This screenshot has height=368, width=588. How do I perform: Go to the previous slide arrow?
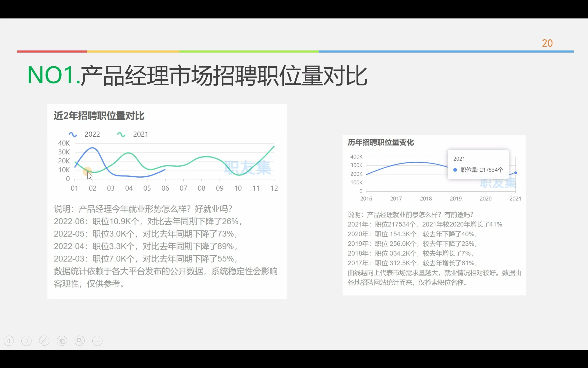click(x=9, y=340)
